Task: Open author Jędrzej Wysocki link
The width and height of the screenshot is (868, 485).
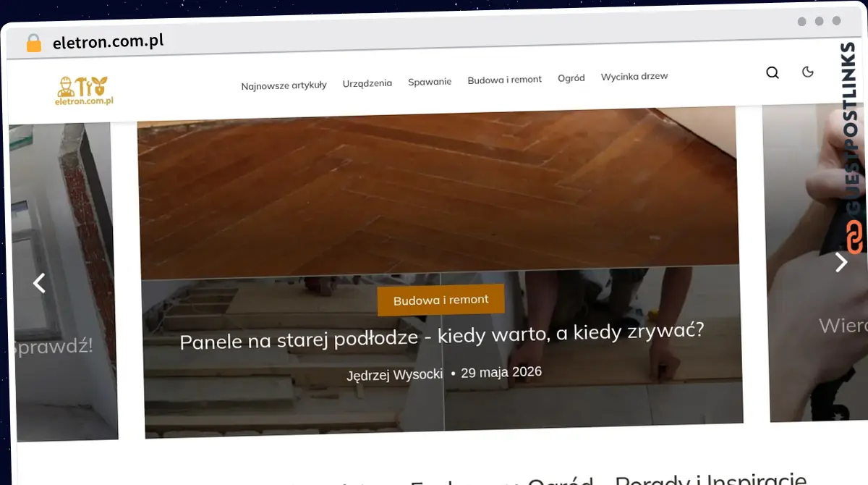Action: point(394,375)
